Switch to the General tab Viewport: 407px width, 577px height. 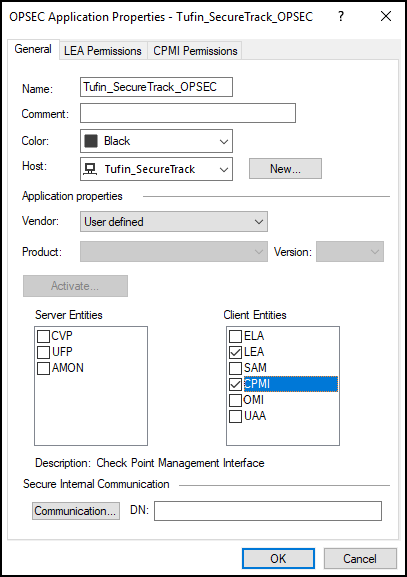(33, 49)
